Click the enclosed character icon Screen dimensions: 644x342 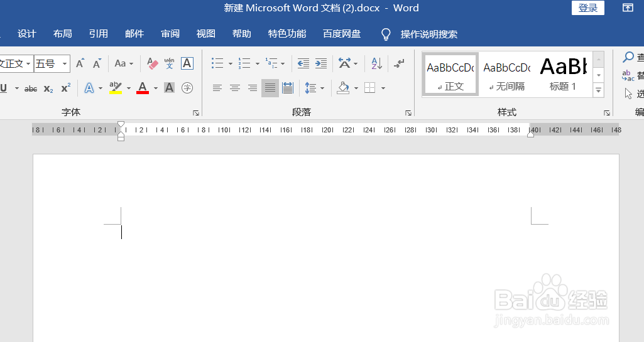(x=187, y=88)
